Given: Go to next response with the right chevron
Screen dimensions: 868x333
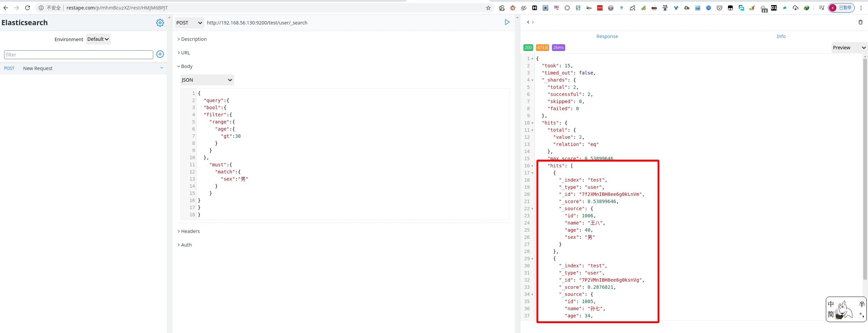Looking at the screenshot, I should click(x=533, y=22).
